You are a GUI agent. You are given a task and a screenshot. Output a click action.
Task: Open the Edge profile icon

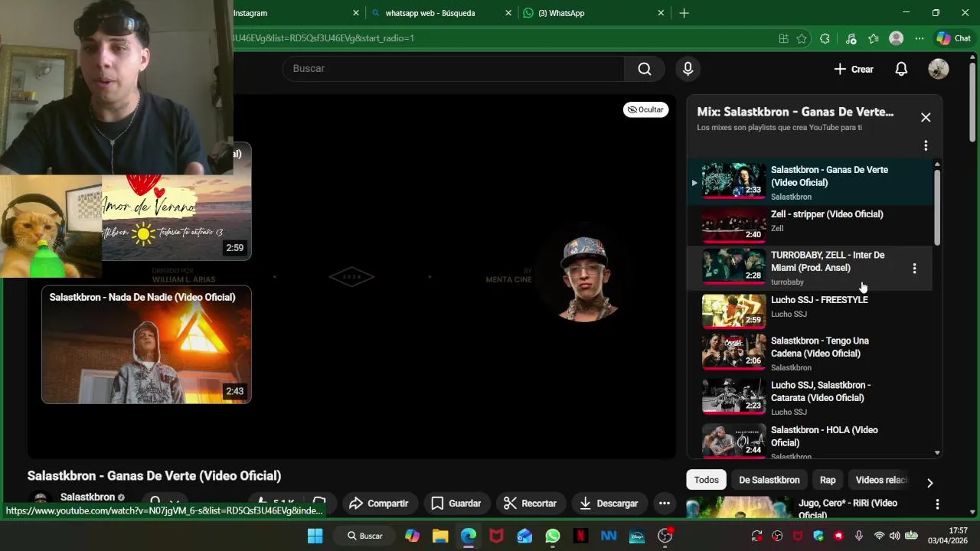896,38
